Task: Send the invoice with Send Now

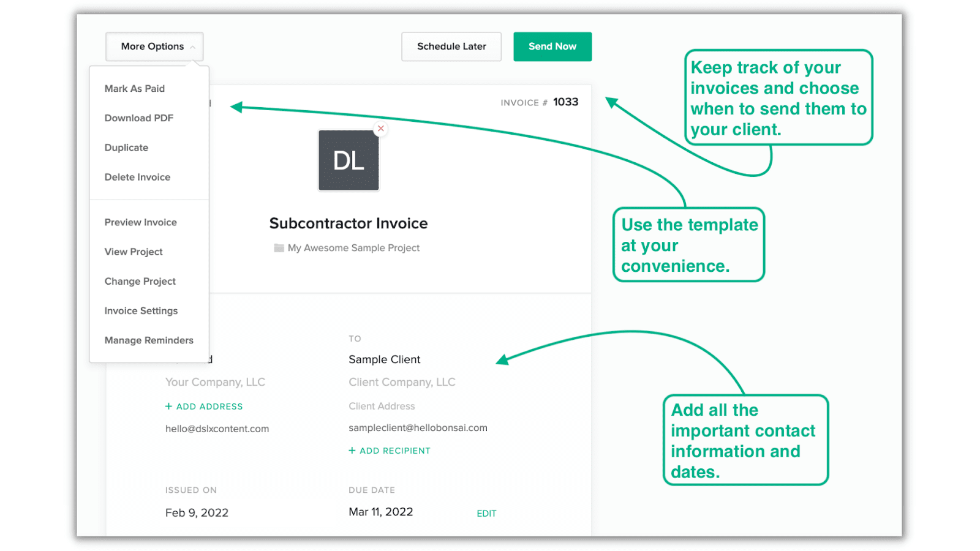Action: (552, 47)
